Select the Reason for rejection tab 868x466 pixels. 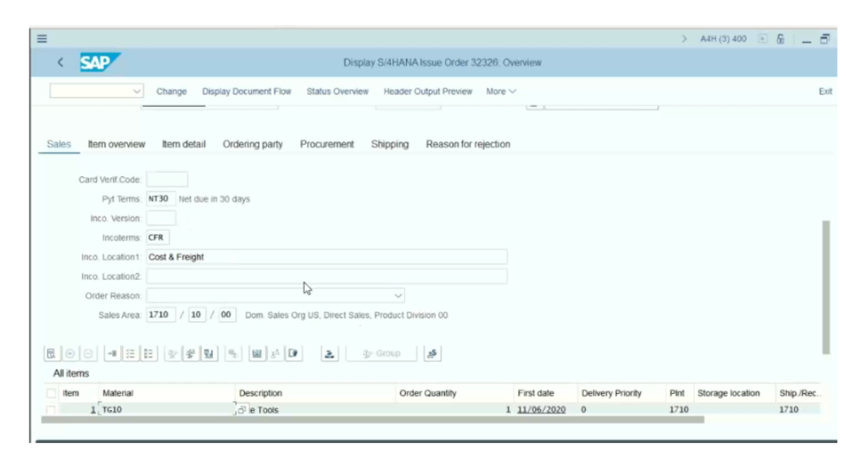coord(468,144)
